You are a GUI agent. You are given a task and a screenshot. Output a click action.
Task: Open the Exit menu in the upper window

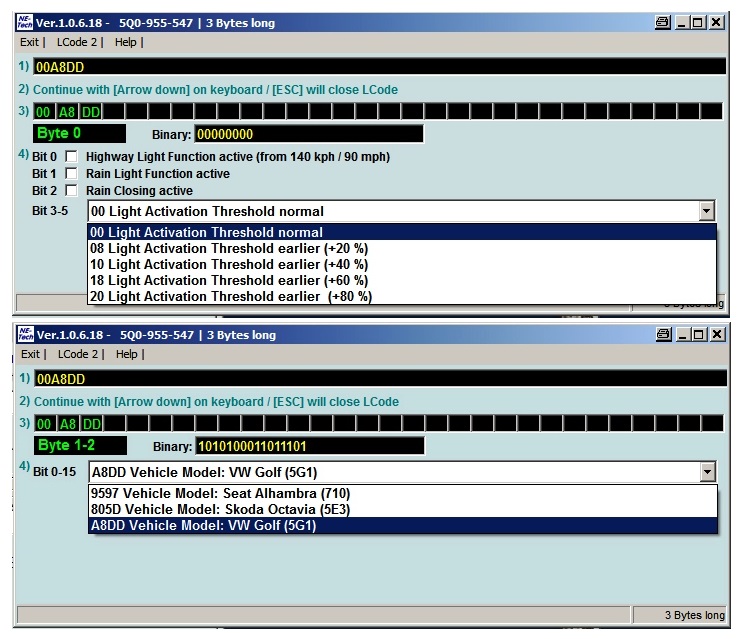pos(30,42)
